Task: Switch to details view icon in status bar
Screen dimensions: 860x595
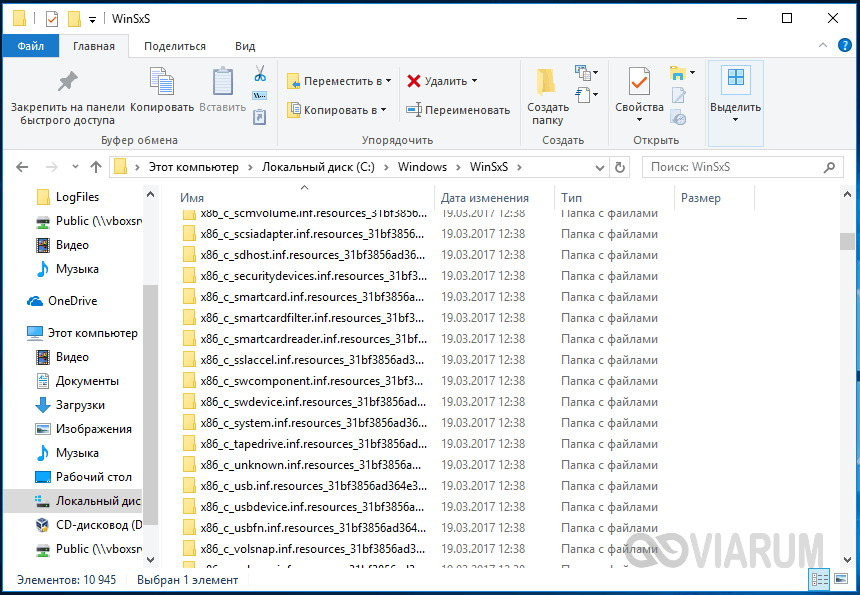Action: point(820,579)
